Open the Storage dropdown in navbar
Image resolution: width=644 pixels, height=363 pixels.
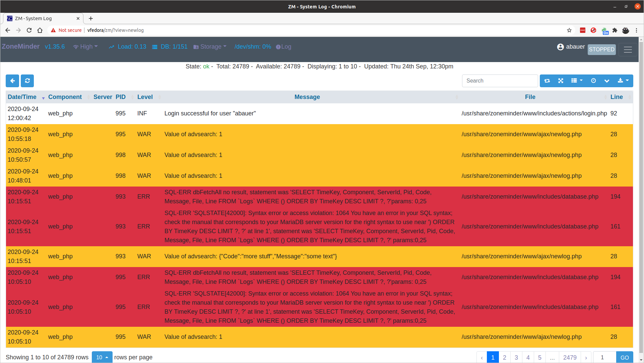(x=210, y=47)
